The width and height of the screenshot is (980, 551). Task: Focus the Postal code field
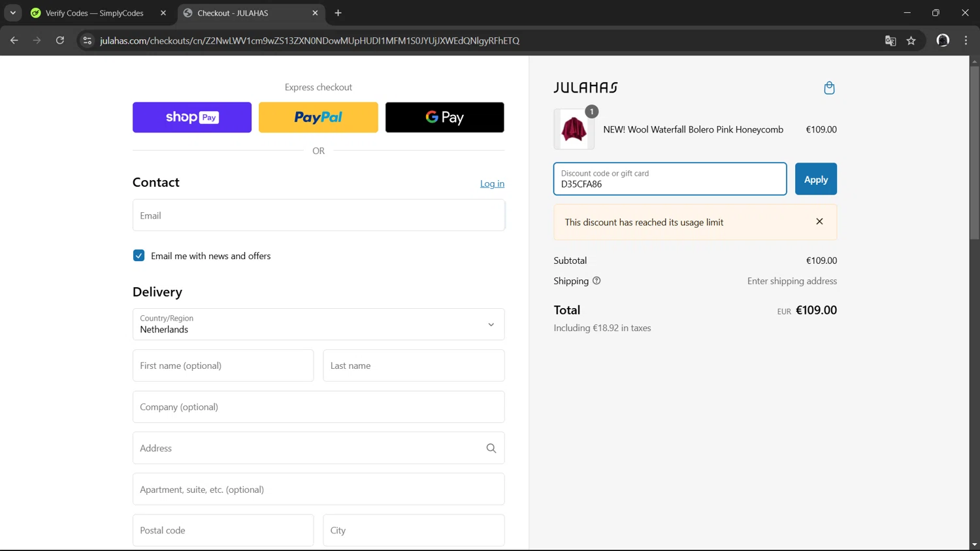pos(223,530)
